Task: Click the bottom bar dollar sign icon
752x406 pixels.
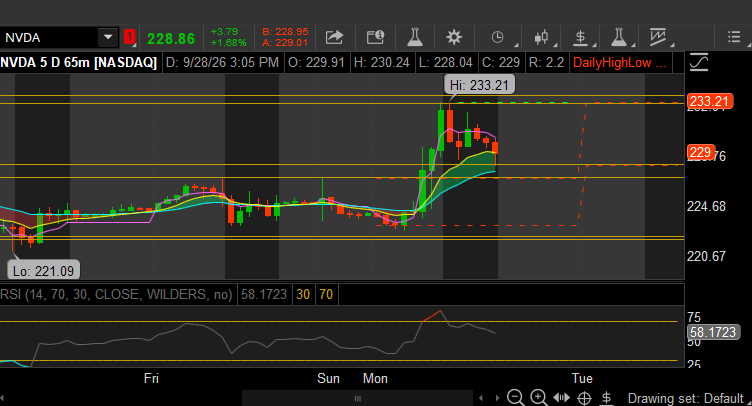Action: [607, 398]
